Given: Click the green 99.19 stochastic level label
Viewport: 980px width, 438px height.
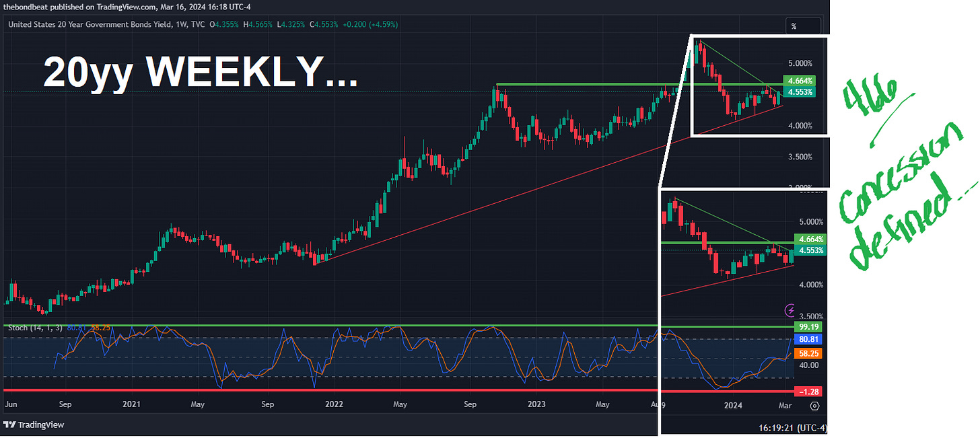Looking at the screenshot, I should pyautogui.click(x=808, y=326).
